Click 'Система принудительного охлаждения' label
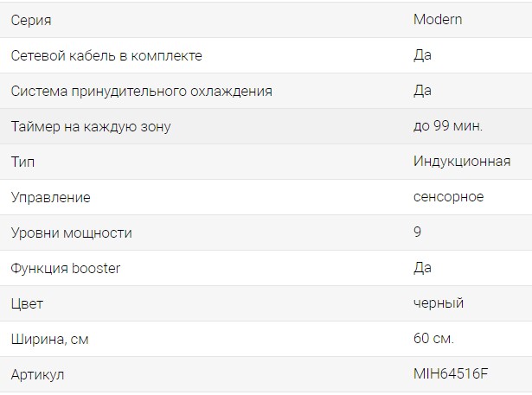This screenshot has height=395, width=532. [x=142, y=91]
